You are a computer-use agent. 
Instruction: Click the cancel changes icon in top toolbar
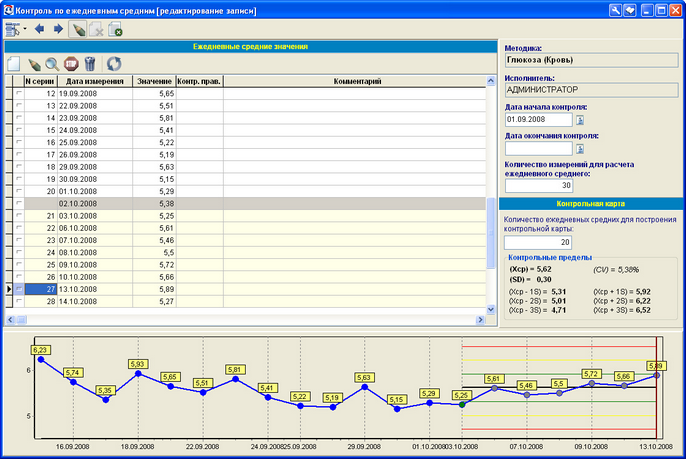96,30
